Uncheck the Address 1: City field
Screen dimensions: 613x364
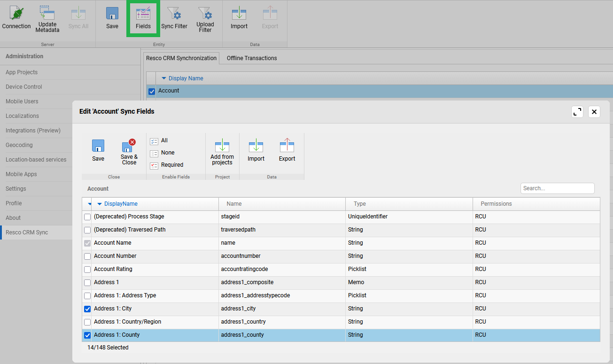coord(87,309)
